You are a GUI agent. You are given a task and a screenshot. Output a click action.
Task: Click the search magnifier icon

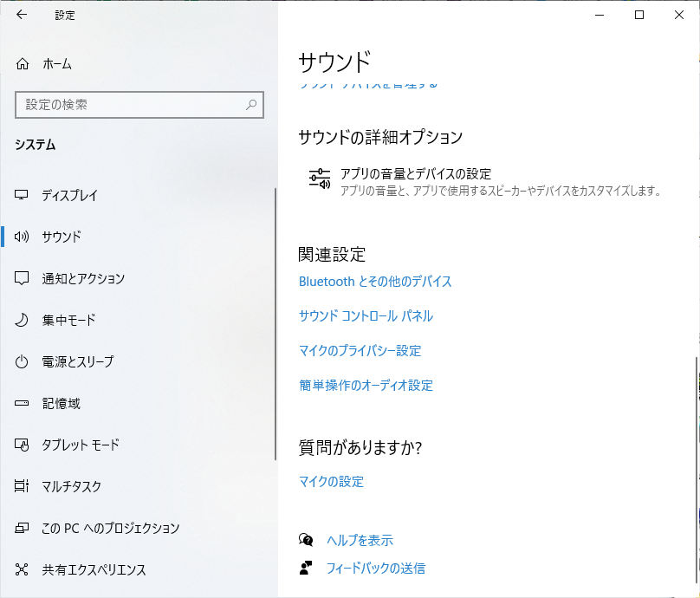click(251, 105)
